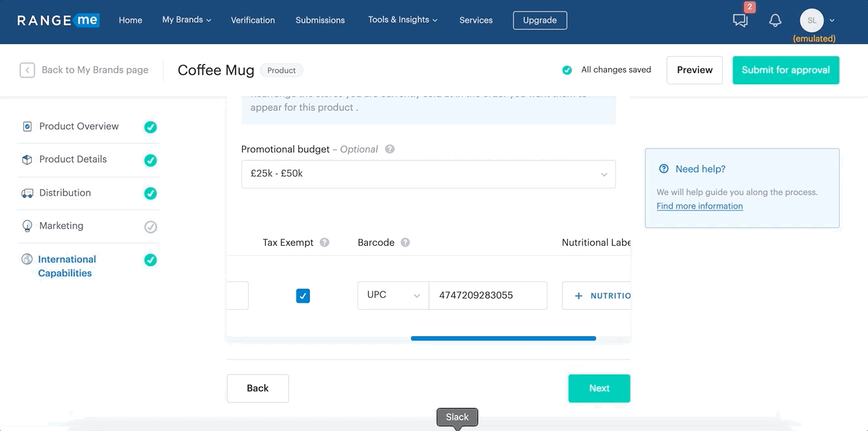This screenshot has width=868, height=431.
Task: Click the barcode number input field
Action: coord(488,295)
